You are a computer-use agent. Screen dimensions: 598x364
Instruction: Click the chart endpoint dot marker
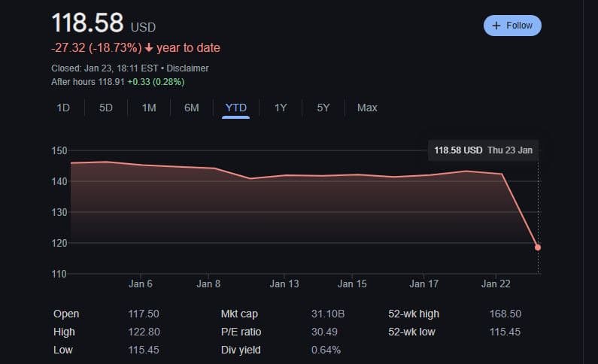[x=538, y=247]
